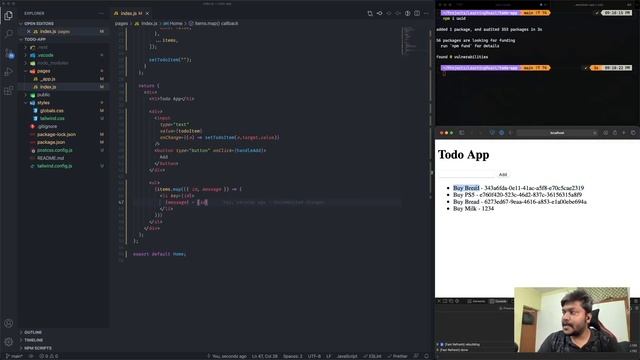Select the index.js editor tab
The width and height of the screenshot is (640, 360).
pos(131,13)
